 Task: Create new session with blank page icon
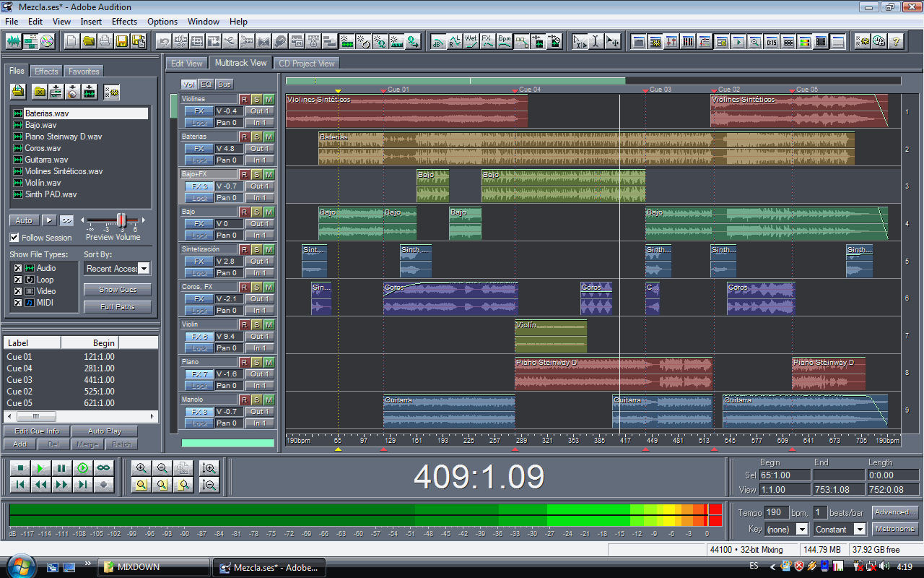(x=71, y=41)
